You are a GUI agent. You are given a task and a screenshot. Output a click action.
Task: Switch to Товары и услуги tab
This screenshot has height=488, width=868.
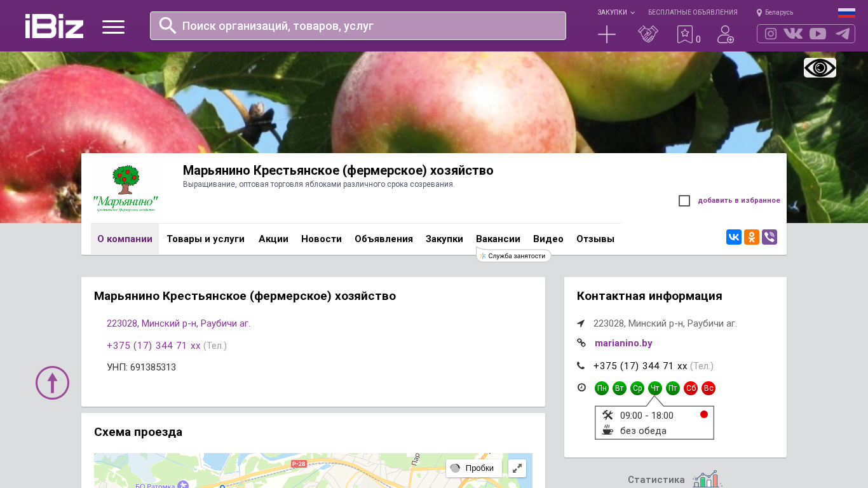point(206,239)
